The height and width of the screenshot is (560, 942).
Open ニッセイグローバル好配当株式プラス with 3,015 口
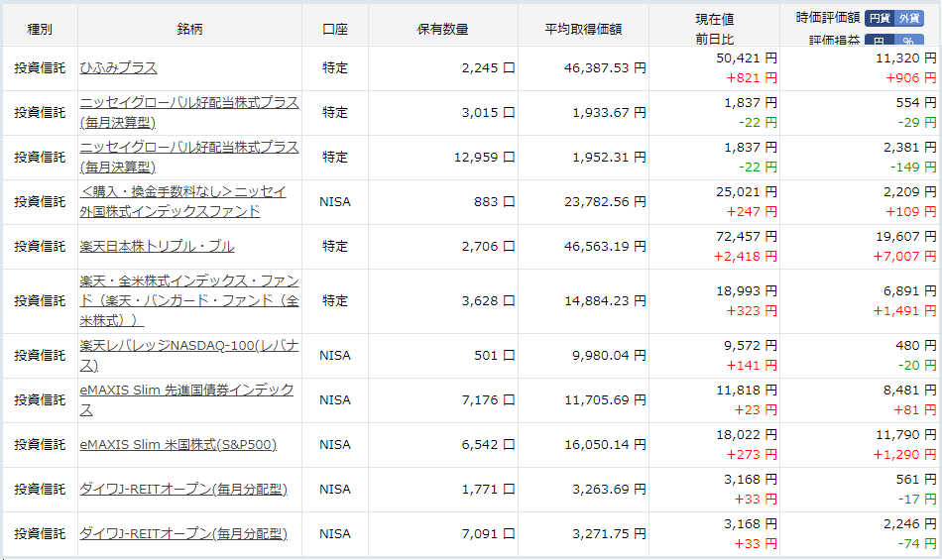[189, 112]
